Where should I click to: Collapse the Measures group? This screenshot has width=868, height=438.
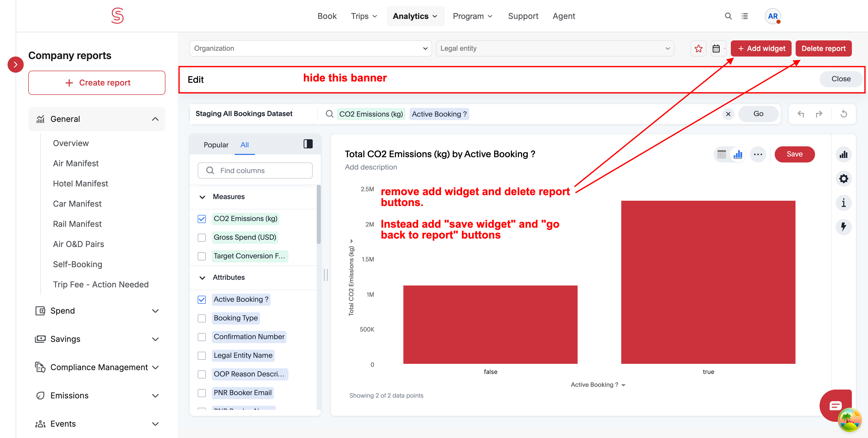coord(202,197)
